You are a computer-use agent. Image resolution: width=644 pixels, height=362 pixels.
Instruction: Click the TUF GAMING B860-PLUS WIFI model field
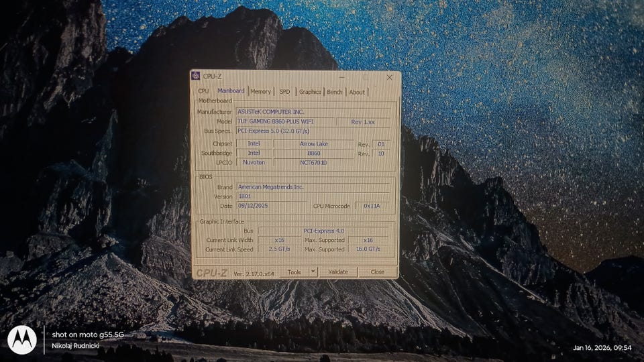[285, 121]
